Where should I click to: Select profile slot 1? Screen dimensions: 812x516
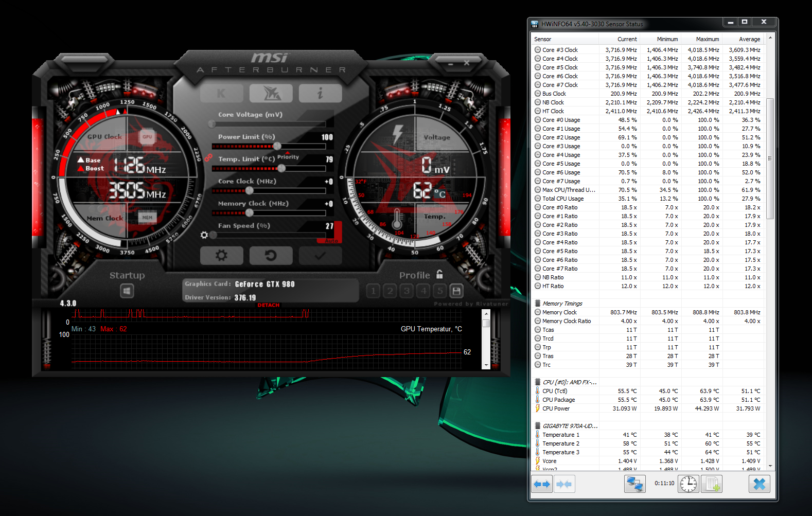click(374, 291)
